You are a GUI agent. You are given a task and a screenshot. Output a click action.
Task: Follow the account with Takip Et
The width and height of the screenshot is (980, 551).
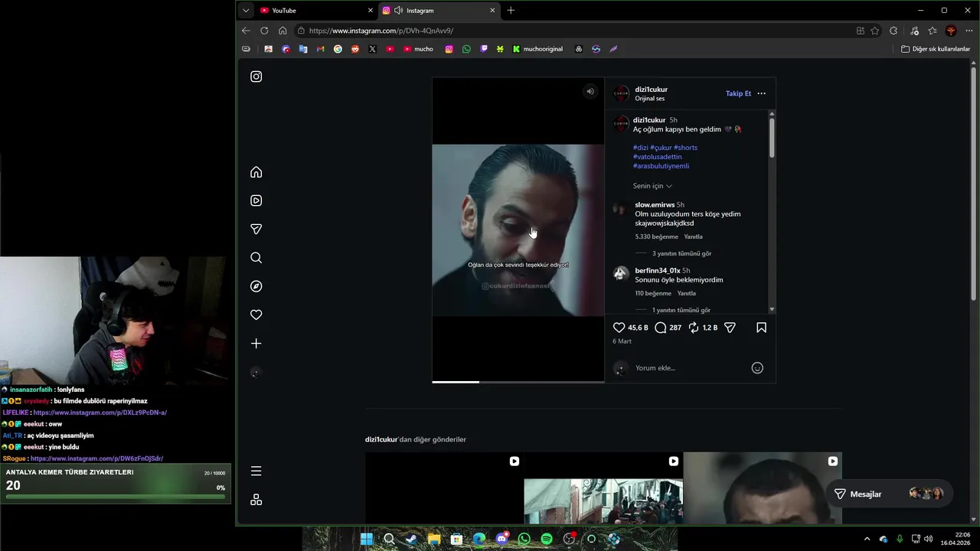point(738,93)
